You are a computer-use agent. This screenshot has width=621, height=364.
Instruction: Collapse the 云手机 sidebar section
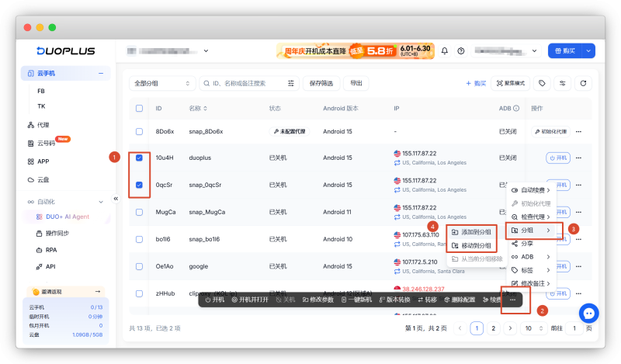pos(101,73)
